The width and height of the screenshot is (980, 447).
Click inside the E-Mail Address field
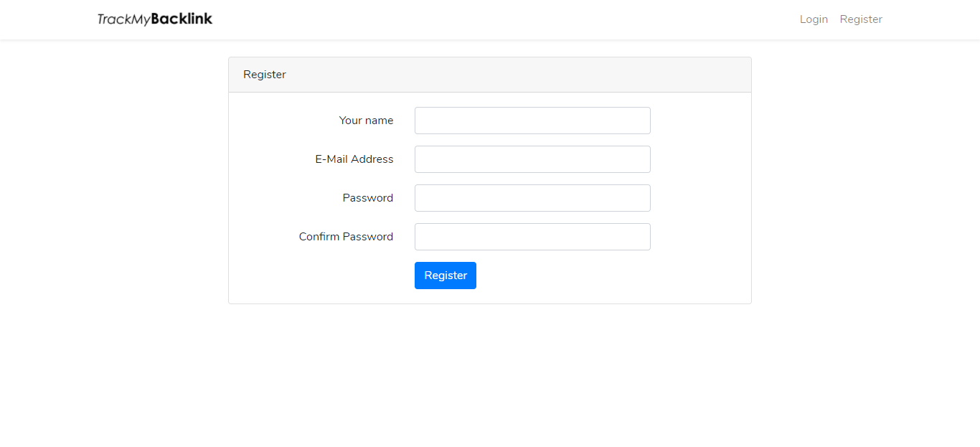[532, 159]
